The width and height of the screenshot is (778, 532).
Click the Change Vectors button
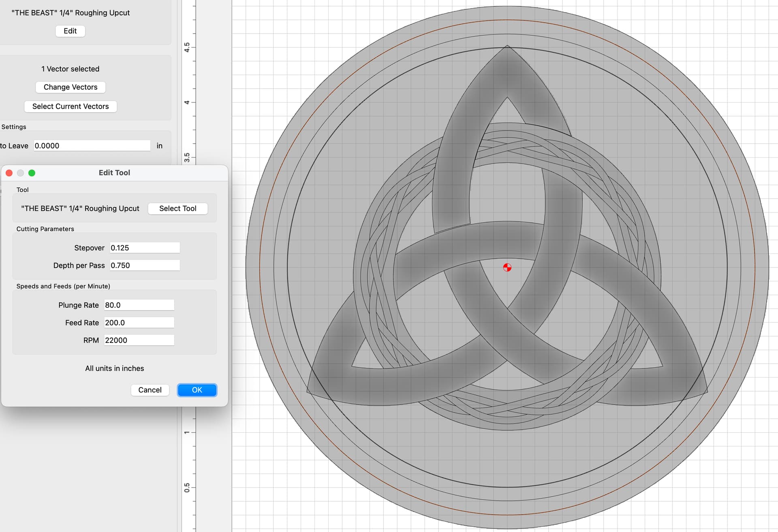coord(71,87)
